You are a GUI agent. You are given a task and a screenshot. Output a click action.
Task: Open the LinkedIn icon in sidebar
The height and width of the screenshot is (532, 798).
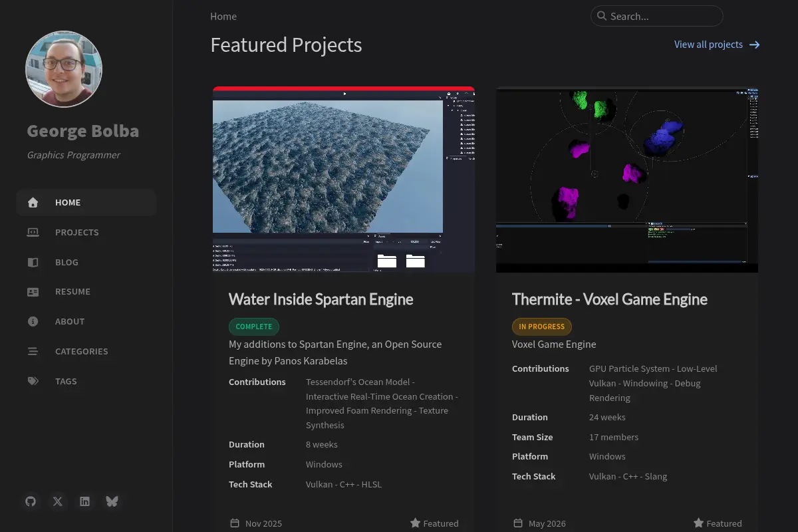pos(85,501)
